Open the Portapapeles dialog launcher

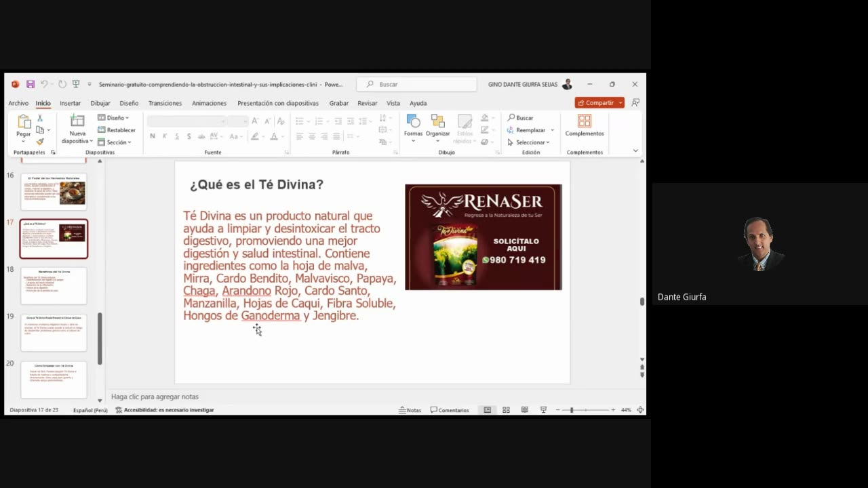point(53,152)
